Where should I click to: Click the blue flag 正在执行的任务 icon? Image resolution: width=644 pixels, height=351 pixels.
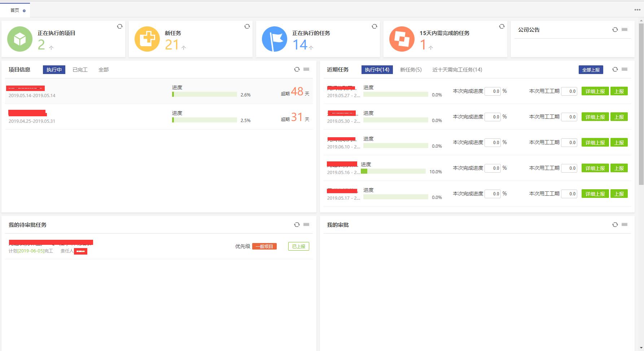coord(274,39)
